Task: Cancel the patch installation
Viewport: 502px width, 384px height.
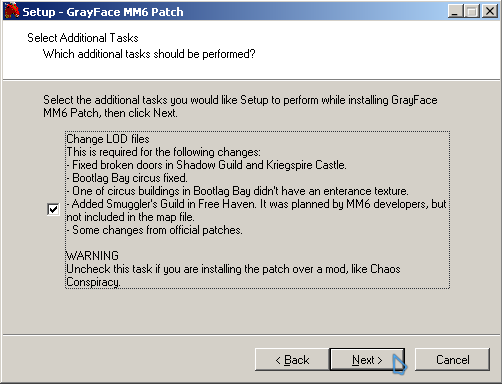Action: (x=452, y=360)
